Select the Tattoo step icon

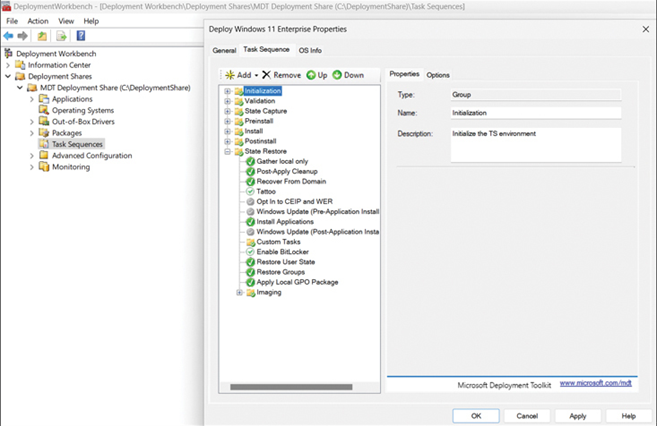[x=250, y=191]
